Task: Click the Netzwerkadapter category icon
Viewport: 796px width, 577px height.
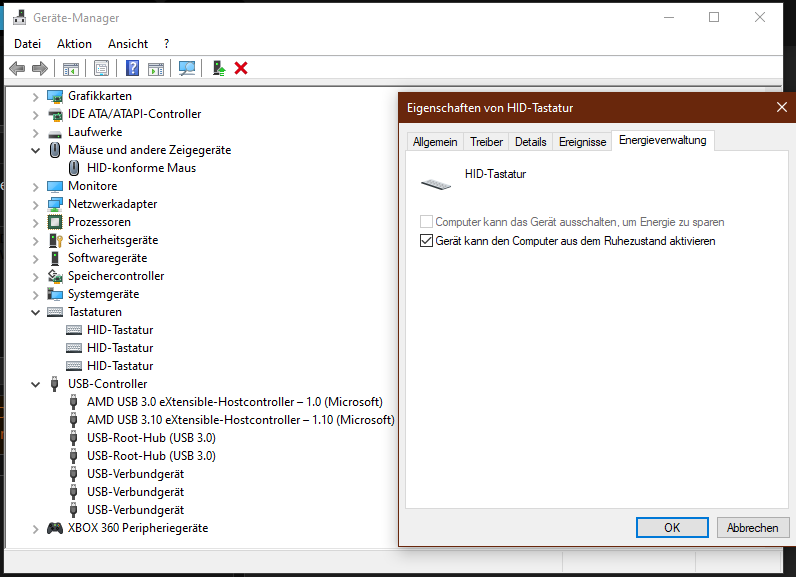Action: tap(55, 204)
